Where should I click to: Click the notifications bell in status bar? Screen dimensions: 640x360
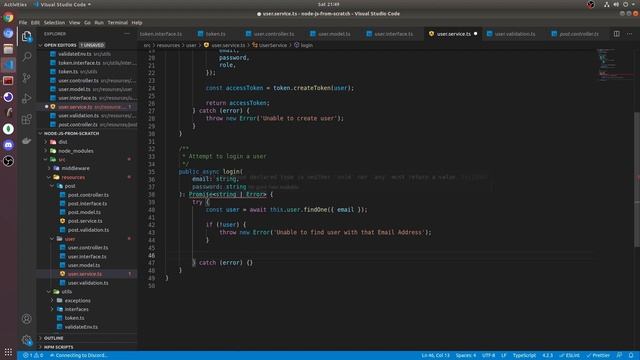(631, 356)
